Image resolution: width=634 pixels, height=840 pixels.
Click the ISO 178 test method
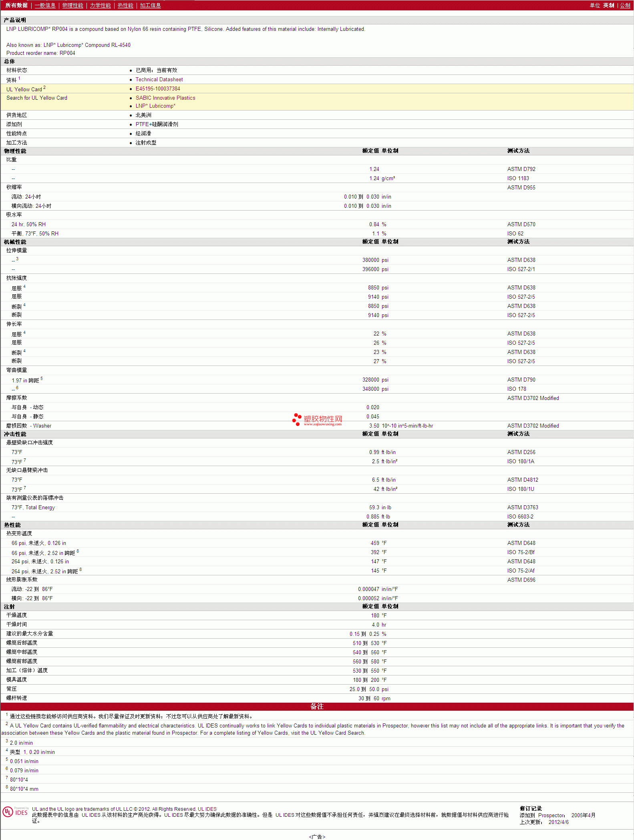pos(517,389)
